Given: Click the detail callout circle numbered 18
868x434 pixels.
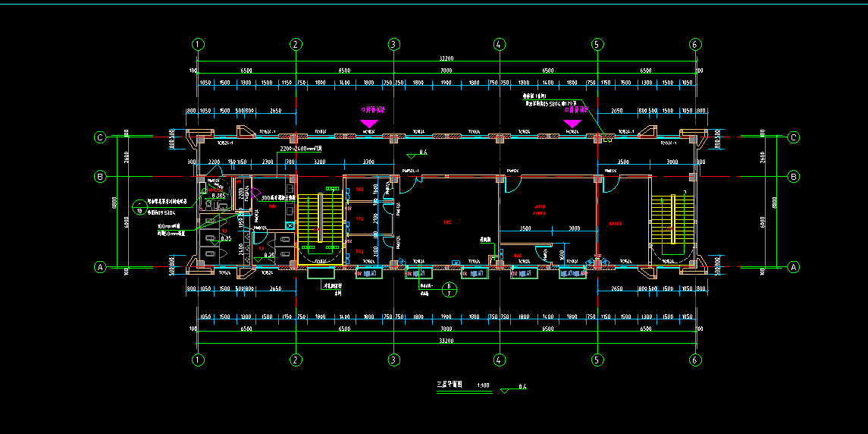Looking at the screenshot, I should (x=139, y=206).
